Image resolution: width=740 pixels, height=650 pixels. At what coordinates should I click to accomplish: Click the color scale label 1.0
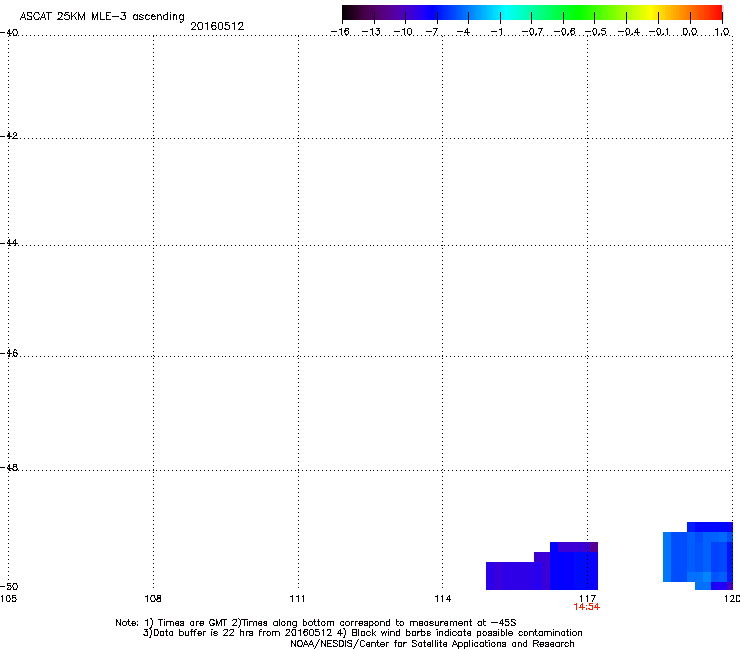click(x=722, y=32)
